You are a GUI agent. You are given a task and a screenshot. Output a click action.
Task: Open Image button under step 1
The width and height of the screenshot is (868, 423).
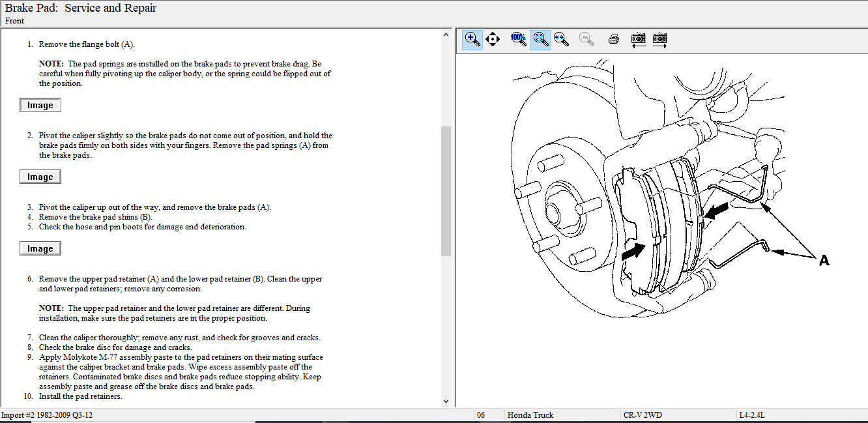tap(40, 106)
